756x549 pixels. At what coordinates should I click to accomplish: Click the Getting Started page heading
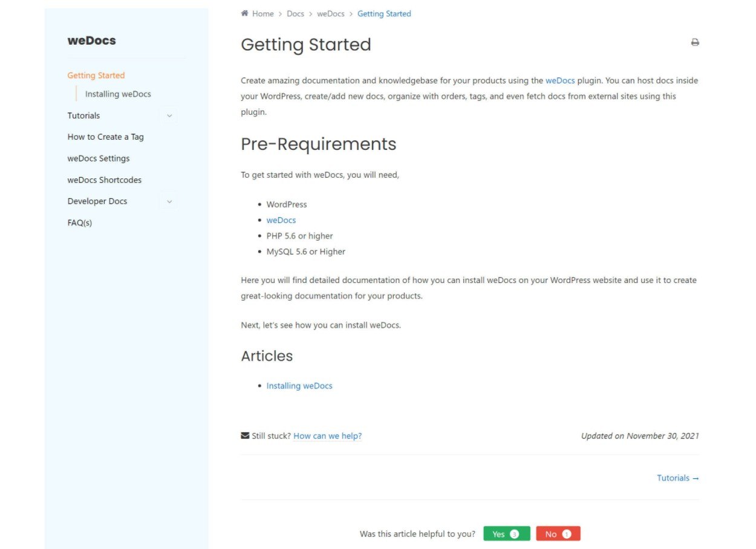(306, 45)
